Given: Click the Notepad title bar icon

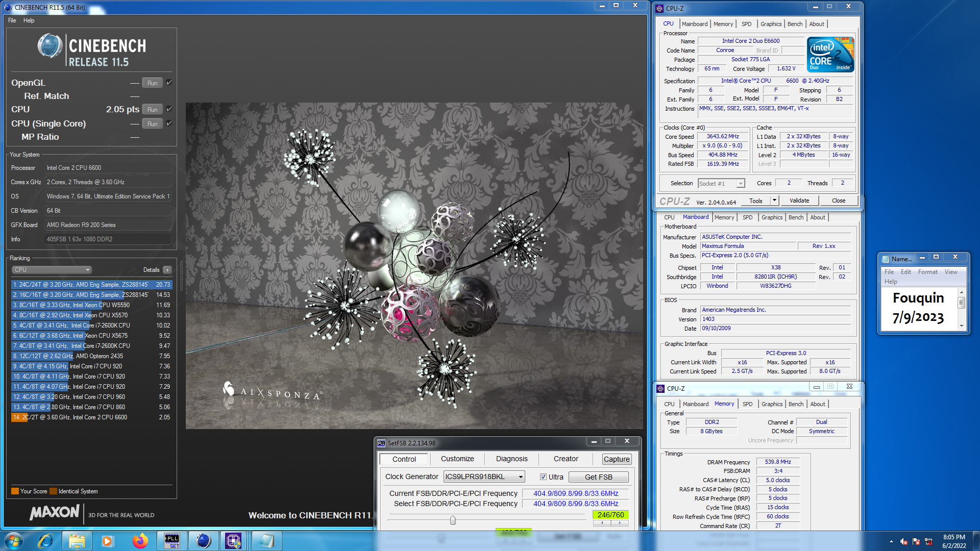Looking at the screenshot, I should pos(886,258).
